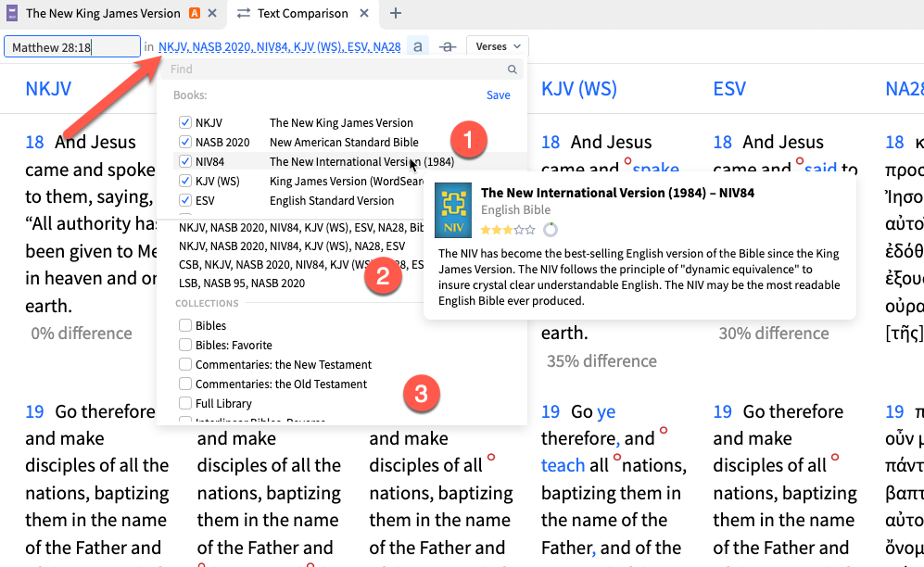The image size is (924, 567).
Task: Click the highlighted word 'said' in ESV
Action: point(820,167)
